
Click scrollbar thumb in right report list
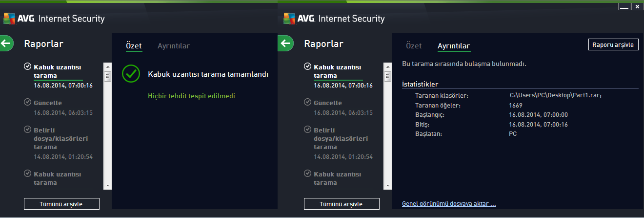click(x=388, y=76)
